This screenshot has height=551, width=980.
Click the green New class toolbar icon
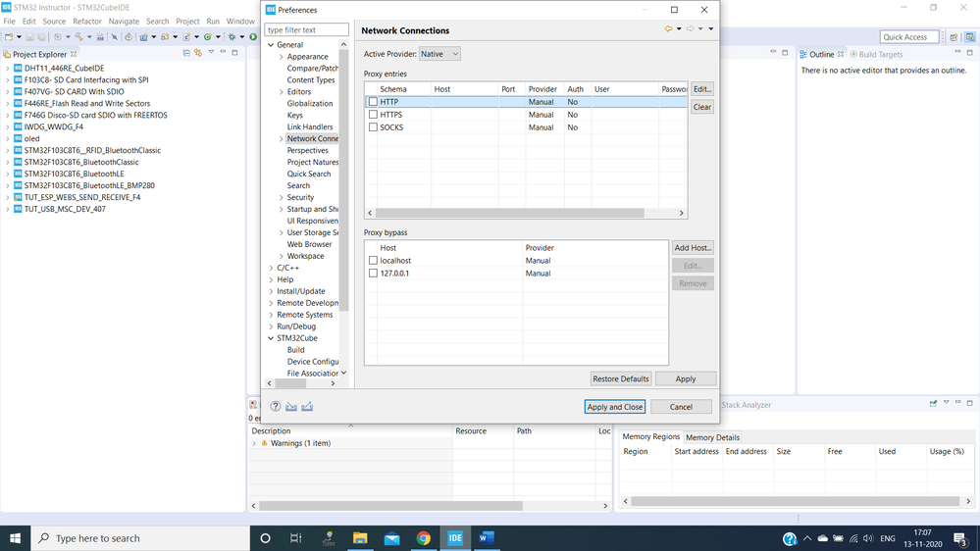click(x=208, y=37)
